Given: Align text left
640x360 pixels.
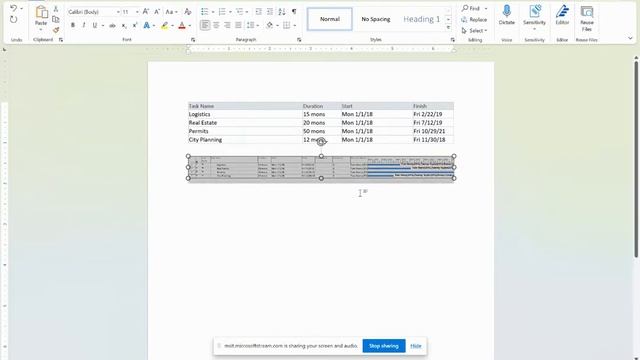Looking at the screenshot, I should [205, 25].
